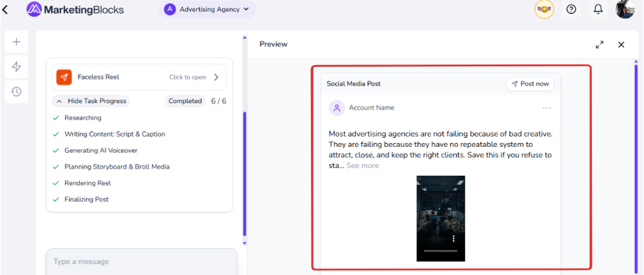Click the MarketingBlocks logo
Image resolution: width=644 pixels, height=275 pixels.
[75, 10]
